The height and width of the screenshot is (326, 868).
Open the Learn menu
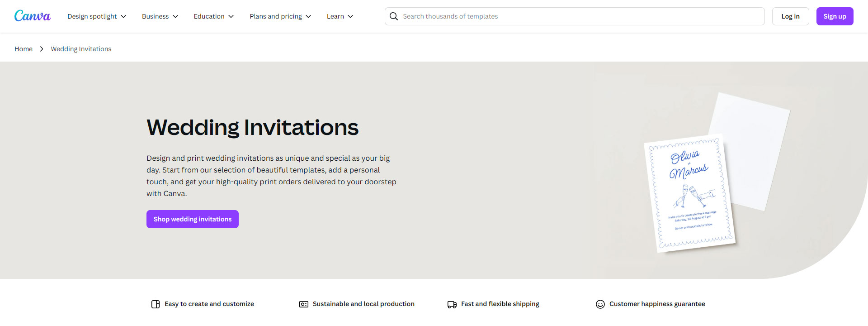340,16
